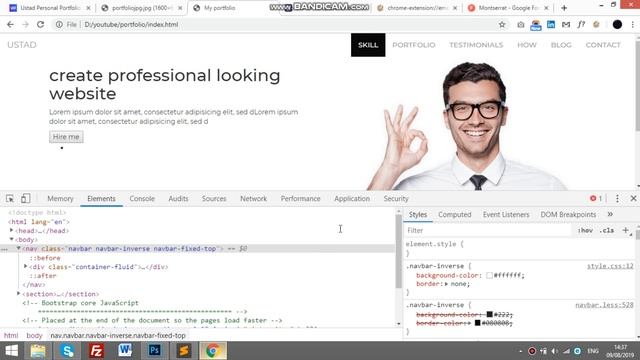
Task: Toggle the :hov element state panel
Action: (x=585, y=230)
